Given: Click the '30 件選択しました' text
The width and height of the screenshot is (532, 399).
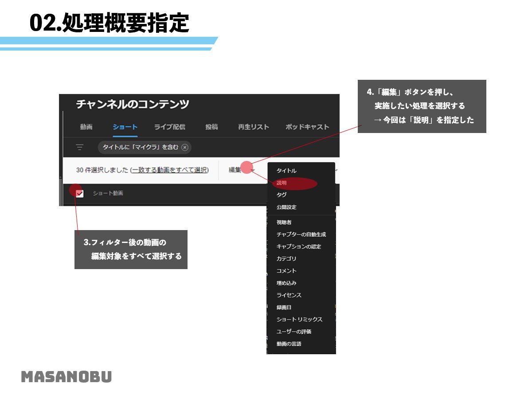Looking at the screenshot, I should [103, 170].
